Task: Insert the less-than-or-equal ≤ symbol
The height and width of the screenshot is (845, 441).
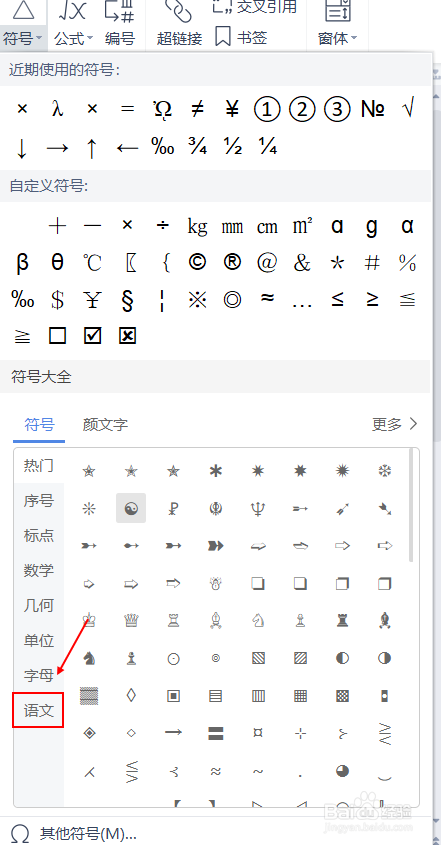Action: [337, 299]
